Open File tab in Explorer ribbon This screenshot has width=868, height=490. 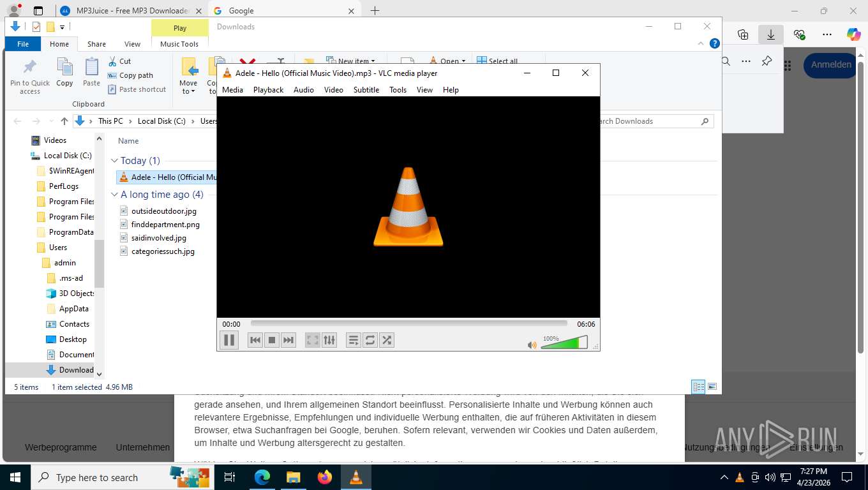coord(23,44)
